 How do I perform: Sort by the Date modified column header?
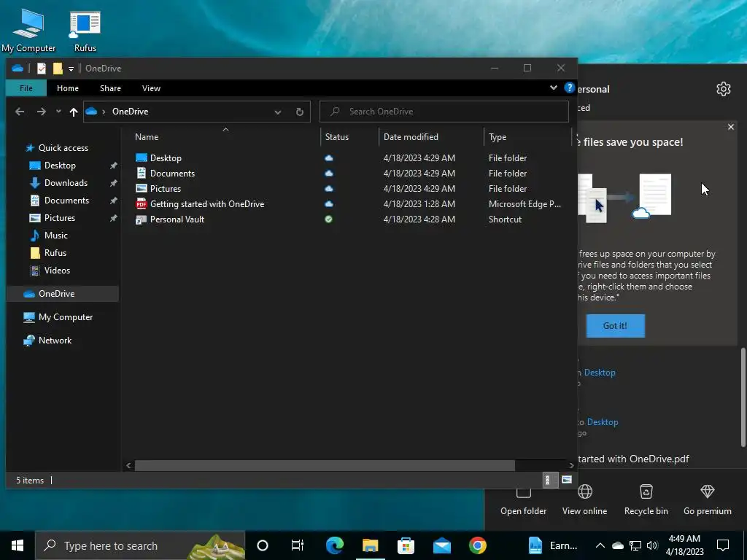[431, 136]
